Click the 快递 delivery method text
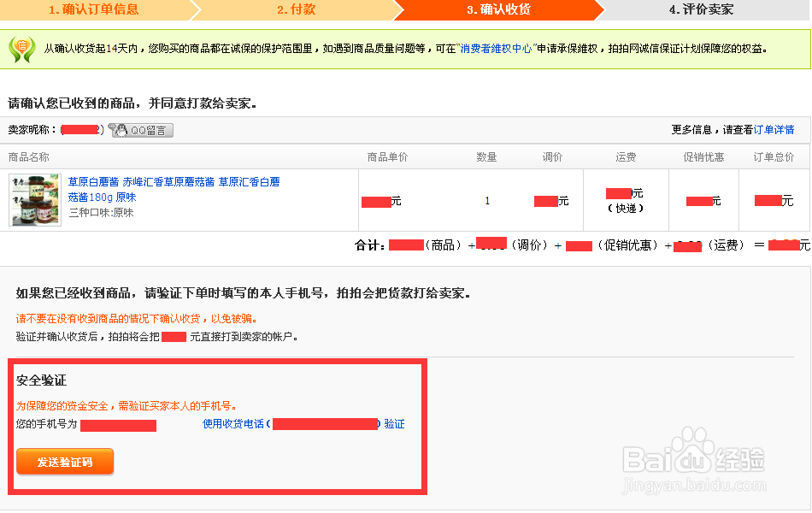This screenshot has height=513, width=812. (624, 207)
